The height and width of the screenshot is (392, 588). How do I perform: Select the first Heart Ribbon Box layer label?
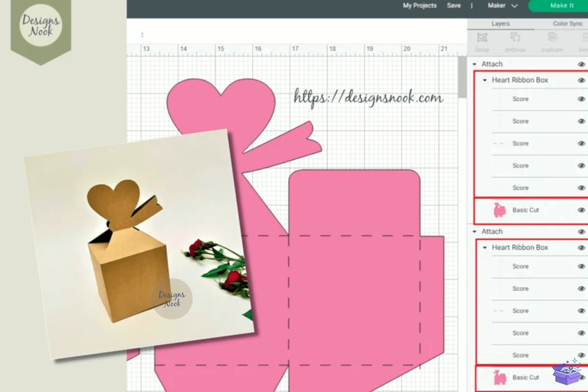520,80
